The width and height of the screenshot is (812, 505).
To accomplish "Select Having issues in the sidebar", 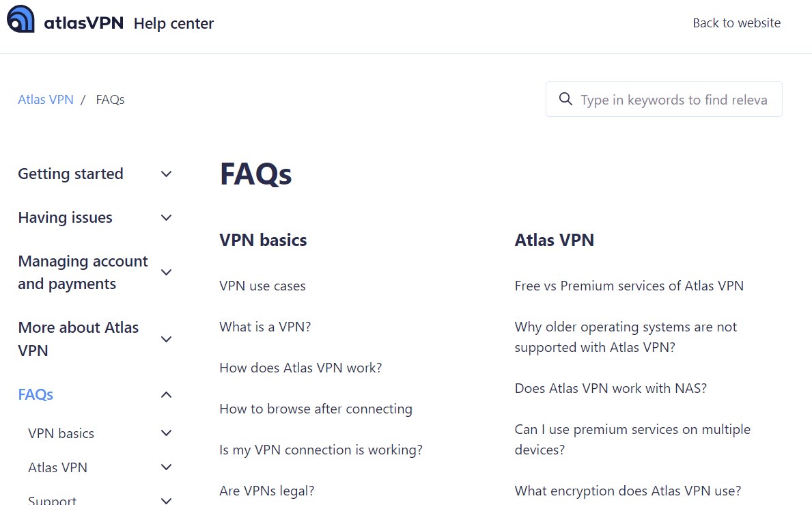I will click(x=65, y=217).
